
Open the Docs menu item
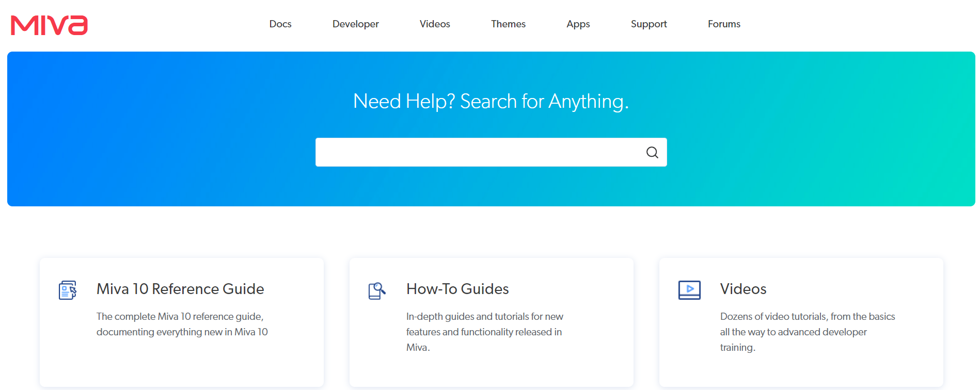point(280,24)
